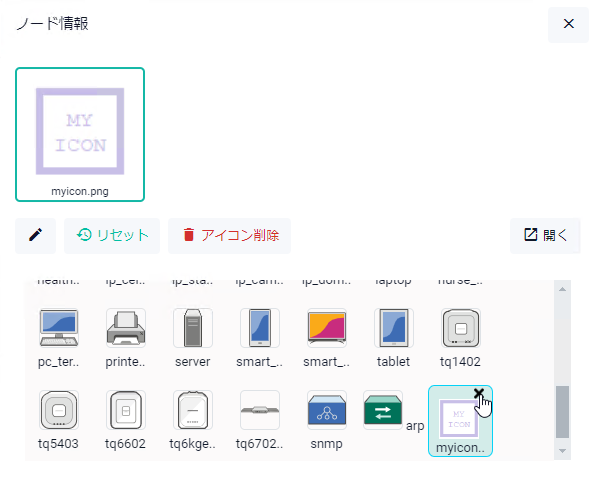Click the リセット reset button

pyautogui.click(x=112, y=236)
